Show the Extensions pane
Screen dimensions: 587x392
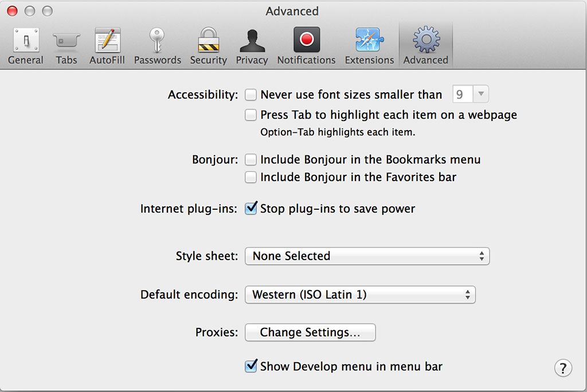pos(369,46)
